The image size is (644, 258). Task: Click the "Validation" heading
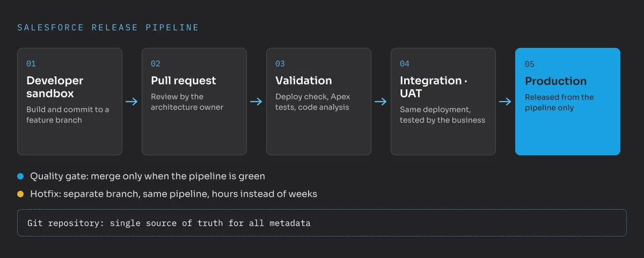tap(304, 81)
